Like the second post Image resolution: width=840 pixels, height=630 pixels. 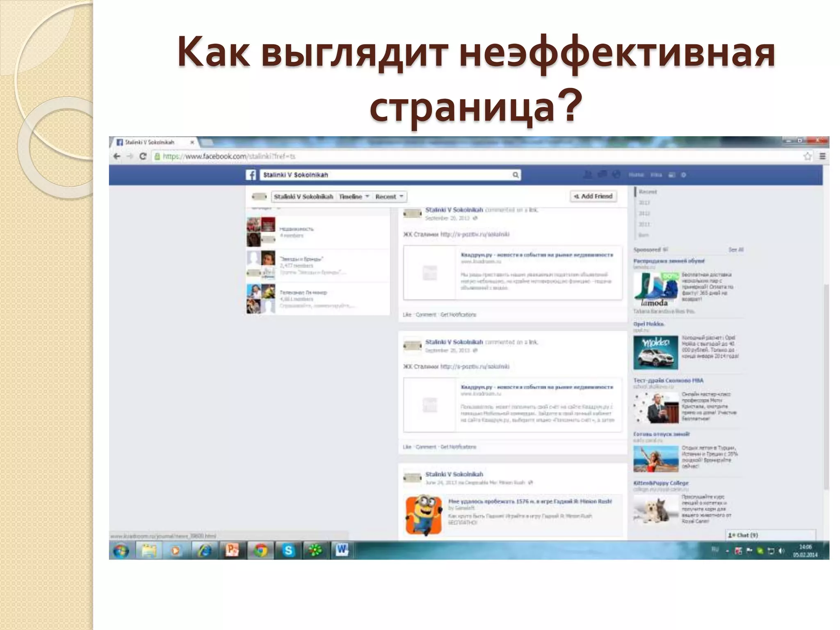[407, 447]
